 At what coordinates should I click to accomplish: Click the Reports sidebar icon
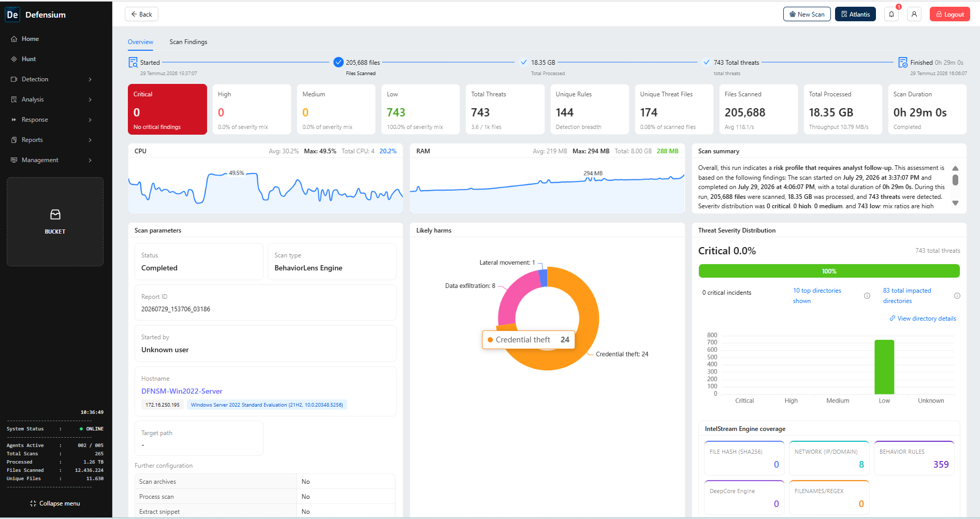coord(14,140)
